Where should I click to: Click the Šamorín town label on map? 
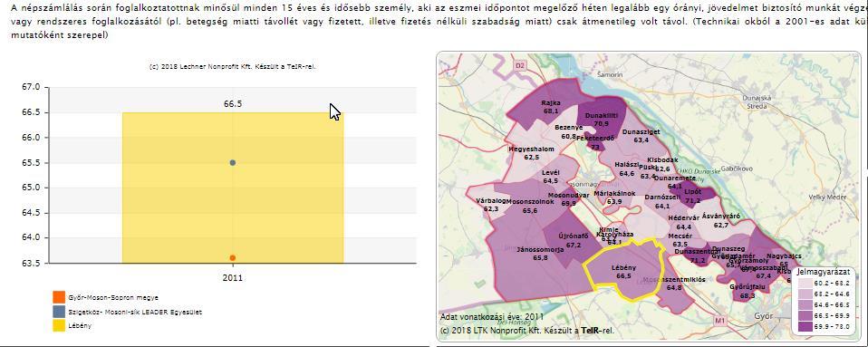click(611, 73)
